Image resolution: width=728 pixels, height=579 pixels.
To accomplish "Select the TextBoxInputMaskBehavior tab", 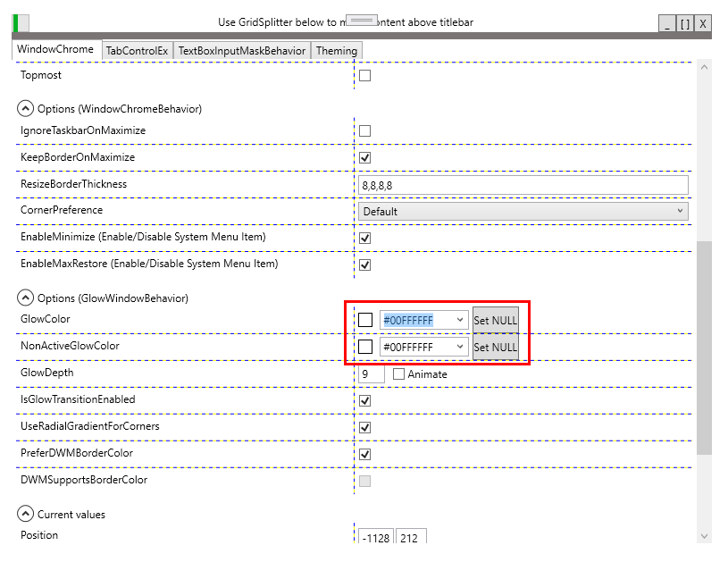I will tap(242, 50).
